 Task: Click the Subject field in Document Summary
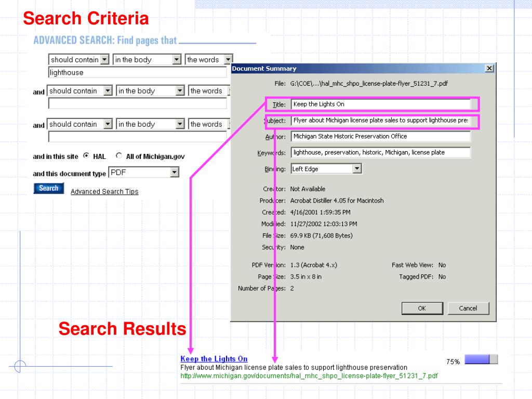coord(381,121)
